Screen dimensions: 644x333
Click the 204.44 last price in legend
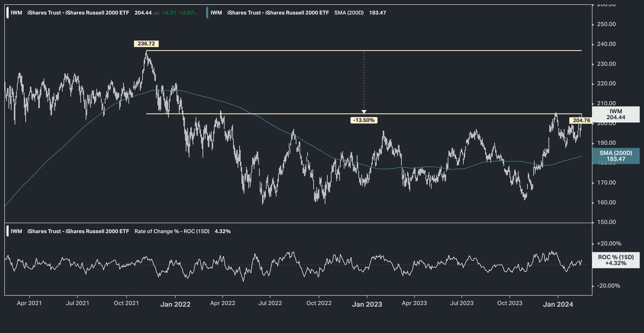143,13
